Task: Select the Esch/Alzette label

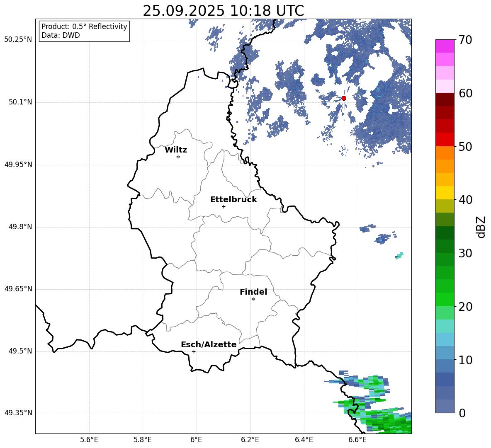Action: point(209,344)
